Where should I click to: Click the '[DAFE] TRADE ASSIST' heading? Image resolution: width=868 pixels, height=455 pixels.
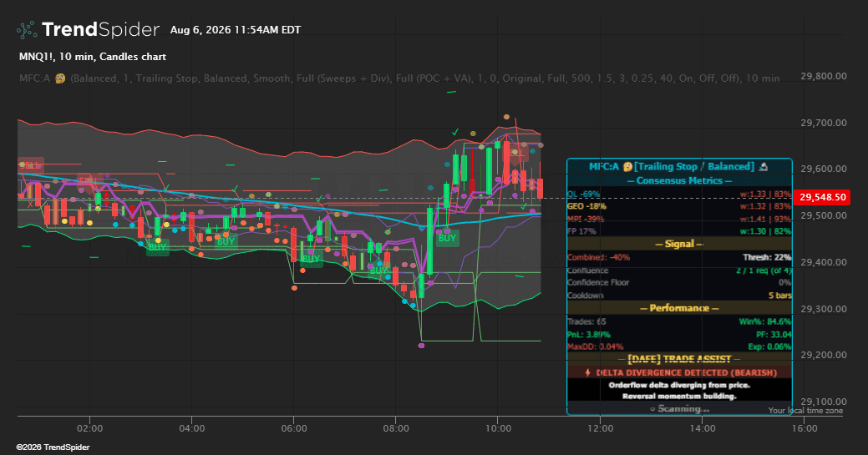point(679,359)
